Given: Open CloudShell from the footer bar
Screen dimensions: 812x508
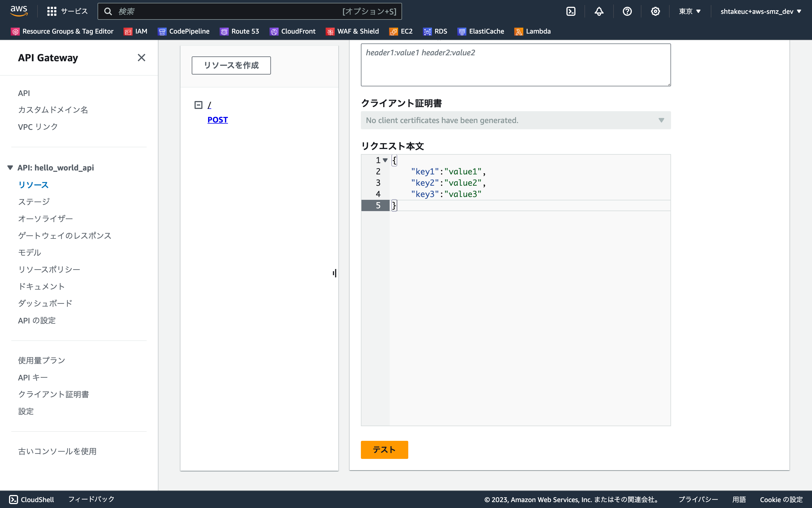Looking at the screenshot, I should pos(32,500).
